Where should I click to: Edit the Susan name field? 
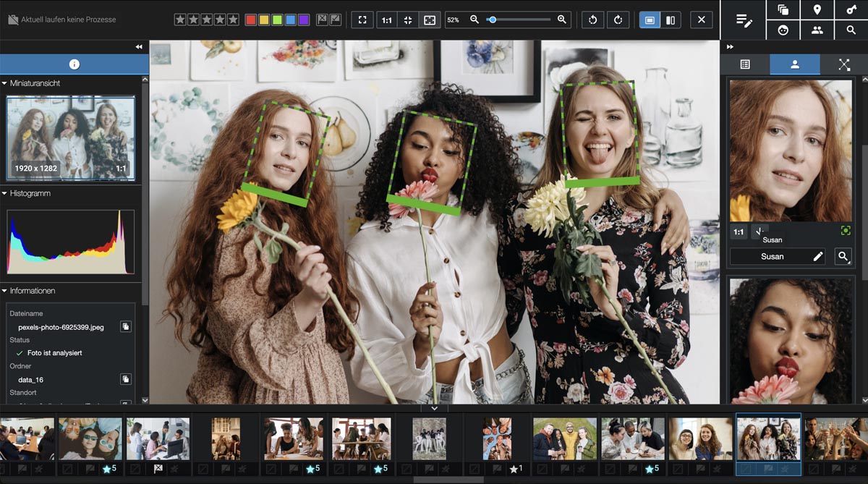(818, 256)
